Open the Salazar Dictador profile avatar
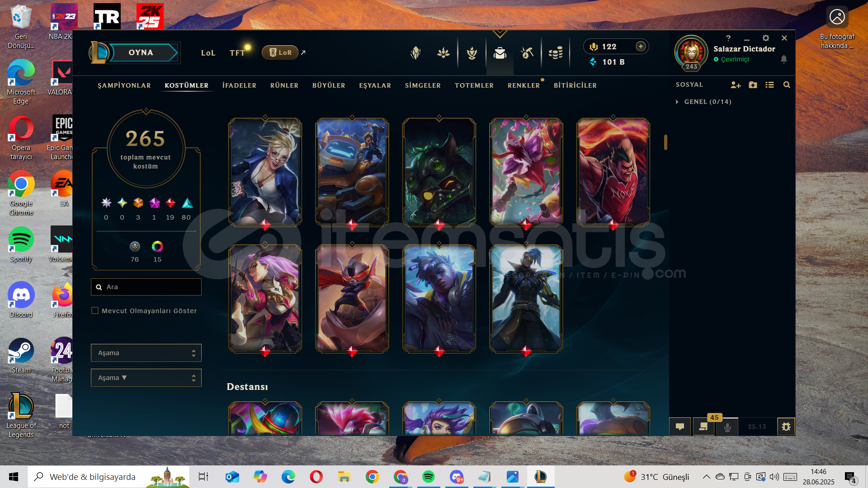Image resolution: width=868 pixels, height=488 pixels. click(691, 53)
